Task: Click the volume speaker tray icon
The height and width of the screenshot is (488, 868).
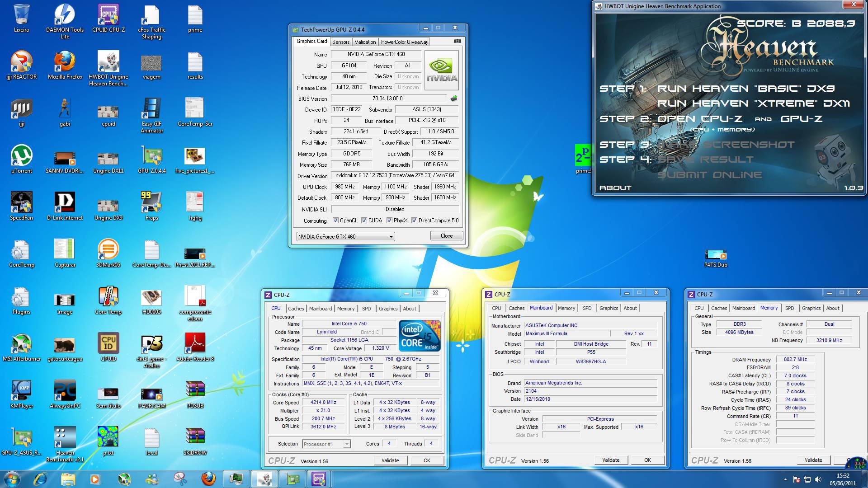Action: point(818,479)
